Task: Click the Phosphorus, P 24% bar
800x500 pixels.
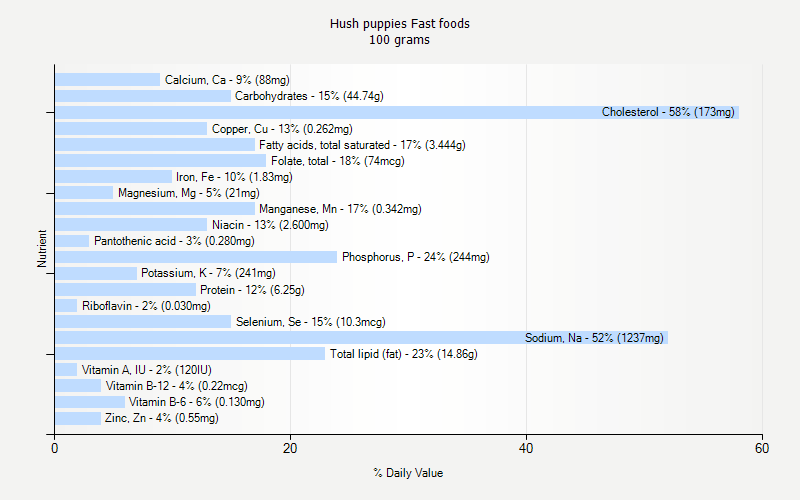Action: (x=196, y=257)
